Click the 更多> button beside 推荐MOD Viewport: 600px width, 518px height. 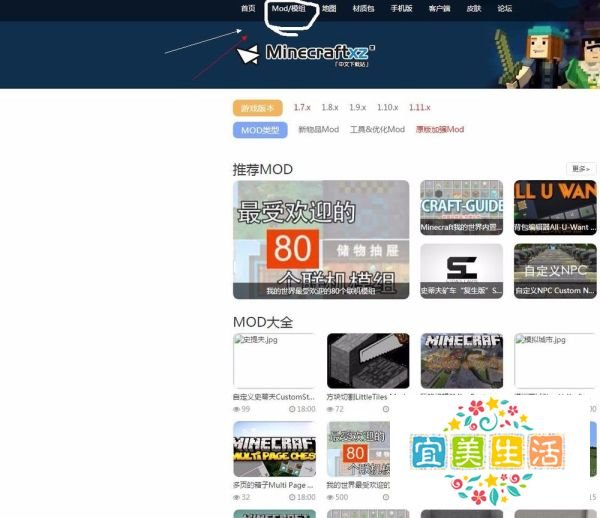coord(581,169)
